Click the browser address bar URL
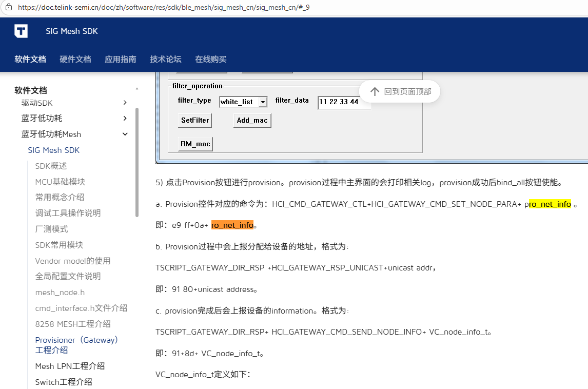This screenshot has width=588, height=389. (x=164, y=8)
